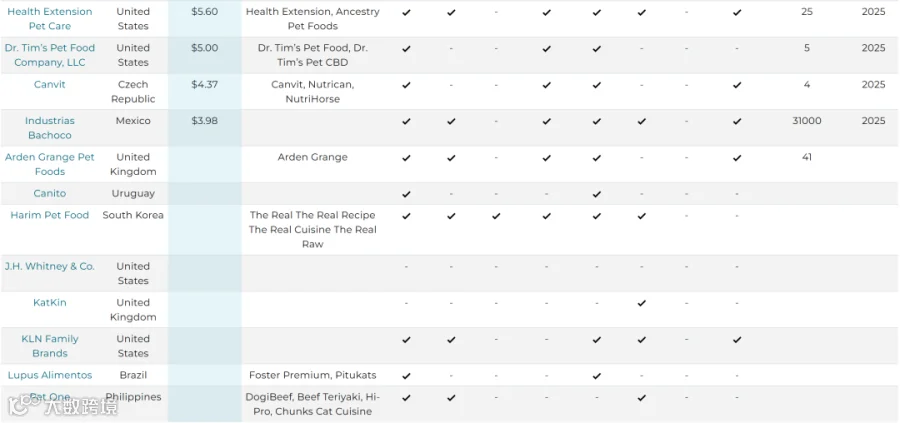Select the Foster Premium, Pitukats brands cell
The width and height of the screenshot is (900, 423).
tap(313, 375)
